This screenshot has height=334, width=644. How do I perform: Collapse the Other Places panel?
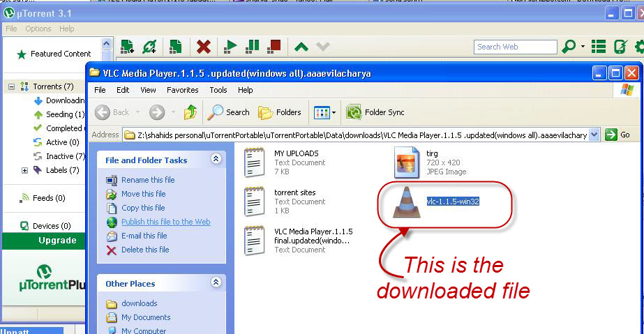pyautogui.click(x=216, y=282)
